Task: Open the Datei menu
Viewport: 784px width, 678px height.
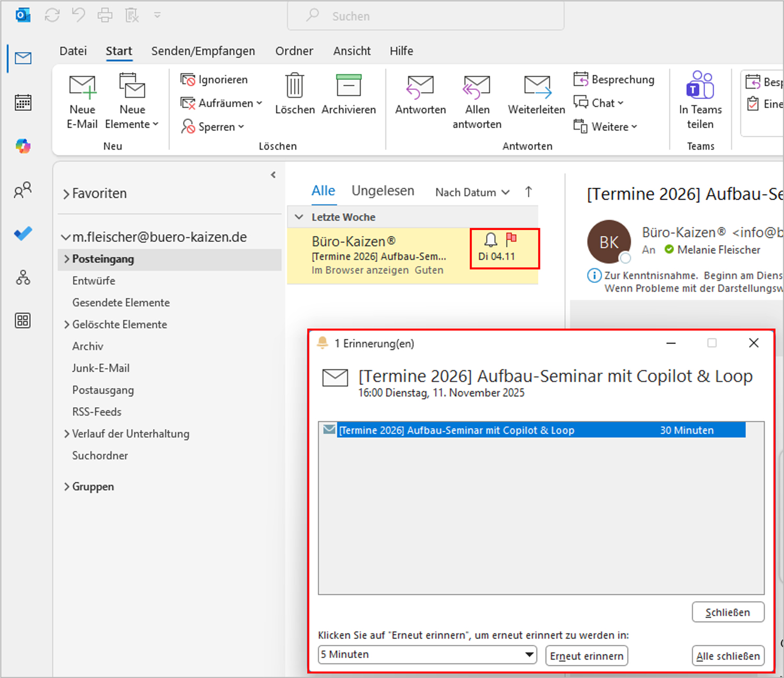Action: [73, 51]
